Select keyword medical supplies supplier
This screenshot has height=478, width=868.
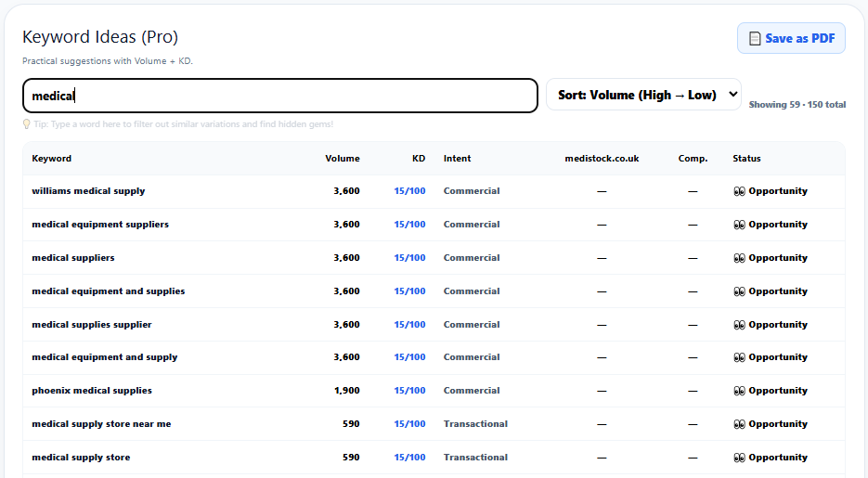92,324
